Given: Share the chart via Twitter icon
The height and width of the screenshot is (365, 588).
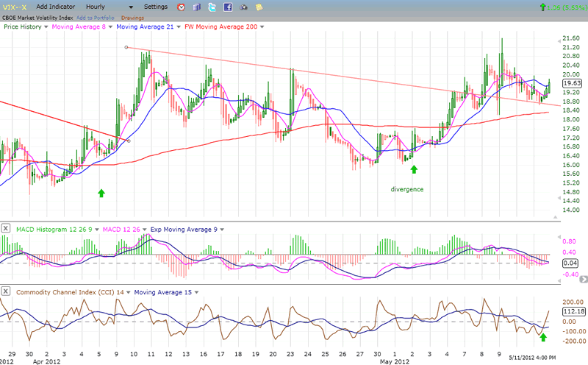Looking at the screenshot, I should click(x=212, y=7).
